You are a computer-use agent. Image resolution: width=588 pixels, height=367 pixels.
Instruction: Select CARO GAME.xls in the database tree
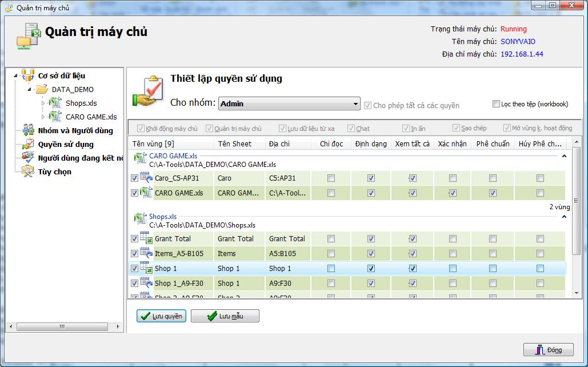pos(91,117)
